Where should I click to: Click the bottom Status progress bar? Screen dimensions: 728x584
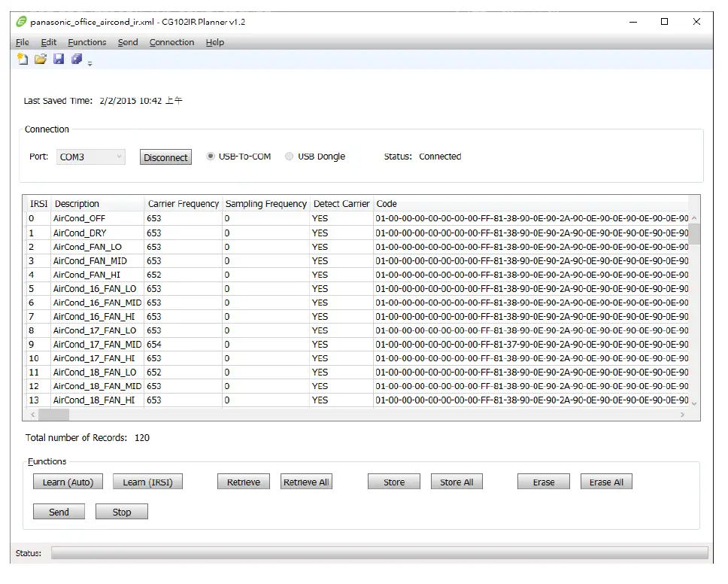[379, 553]
